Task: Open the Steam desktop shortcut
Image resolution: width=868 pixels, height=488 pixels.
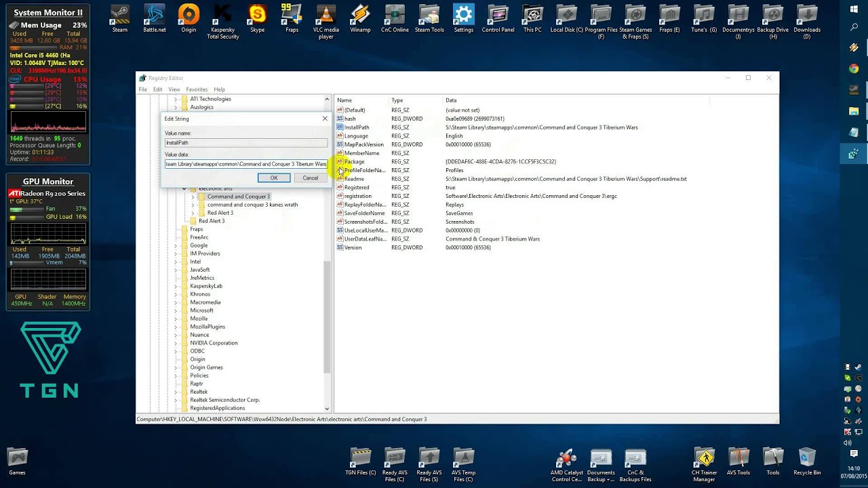Action: click(x=120, y=18)
